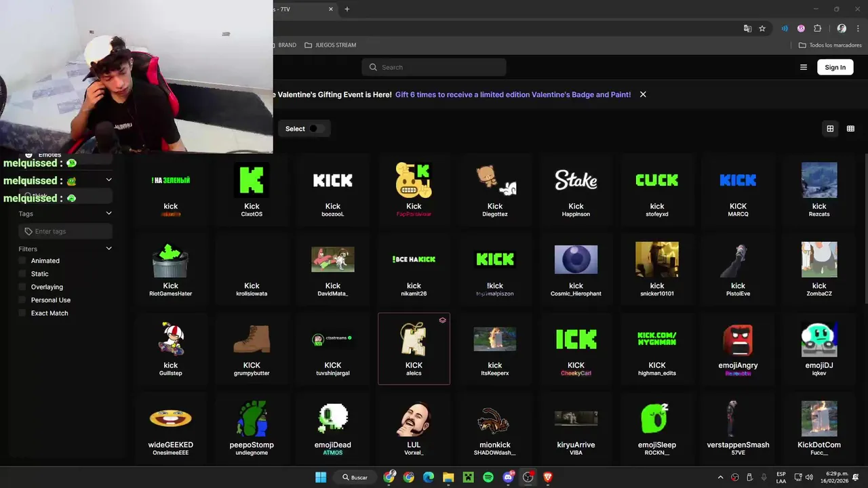
Task: Open the hamburger menu beside Sign In
Action: click(x=804, y=67)
